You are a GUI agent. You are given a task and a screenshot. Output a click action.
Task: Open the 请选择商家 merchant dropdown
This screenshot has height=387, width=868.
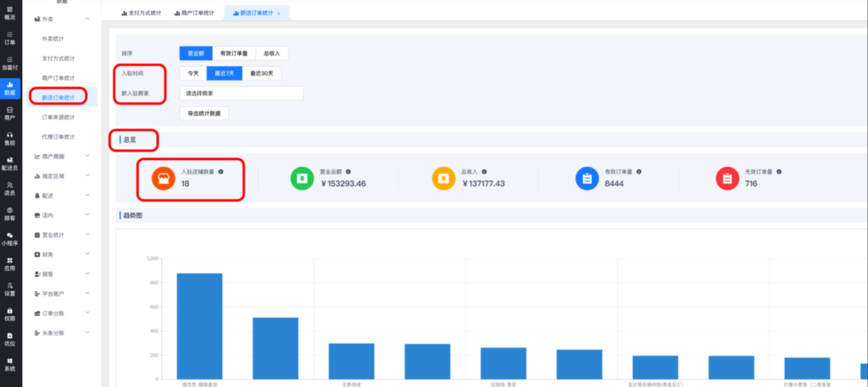(x=241, y=94)
